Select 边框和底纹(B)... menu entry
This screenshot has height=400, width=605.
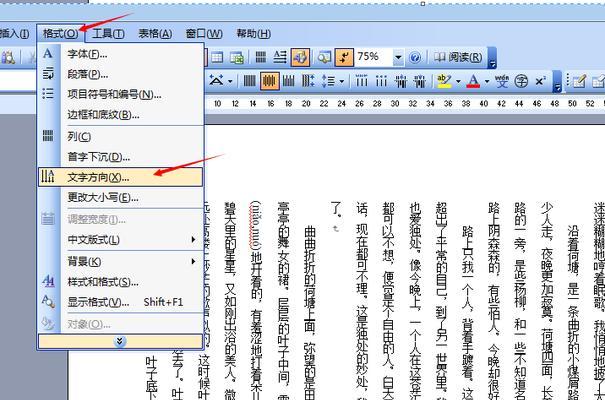tap(120, 115)
